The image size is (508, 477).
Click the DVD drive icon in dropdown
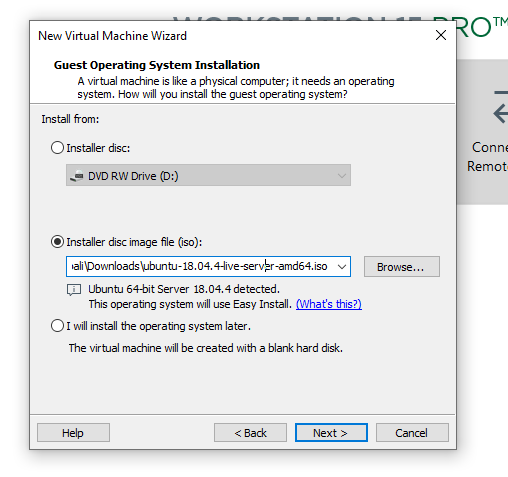77,176
